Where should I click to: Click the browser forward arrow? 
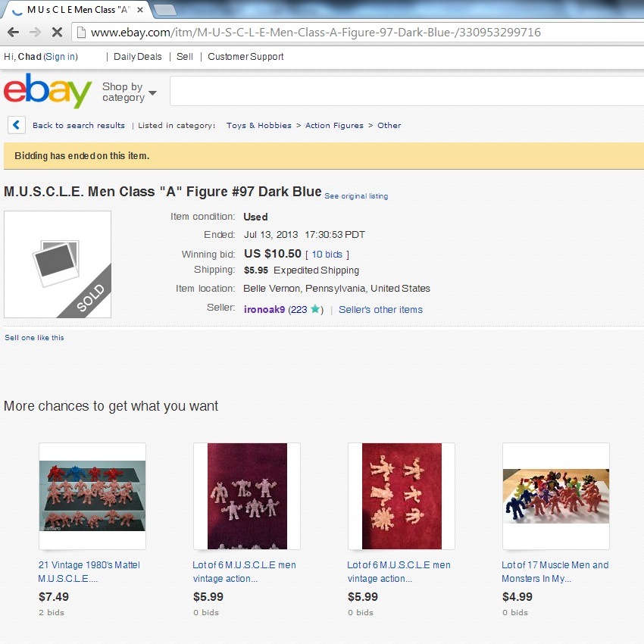pos(36,32)
